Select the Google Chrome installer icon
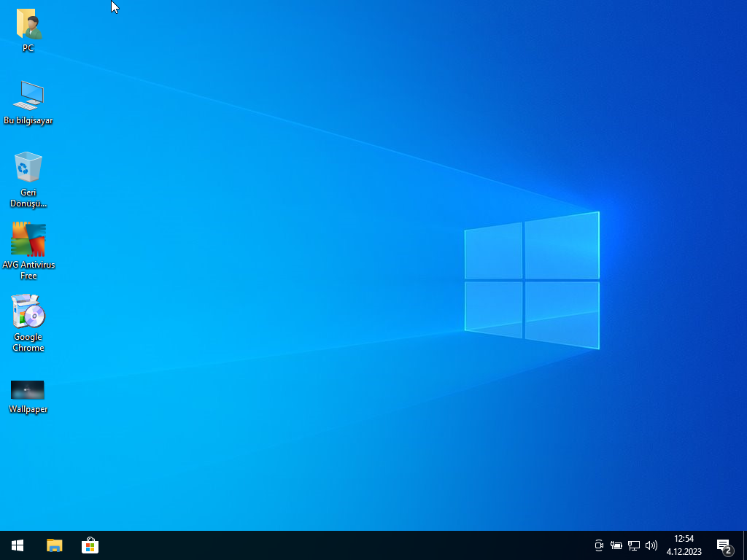 point(28,311)
